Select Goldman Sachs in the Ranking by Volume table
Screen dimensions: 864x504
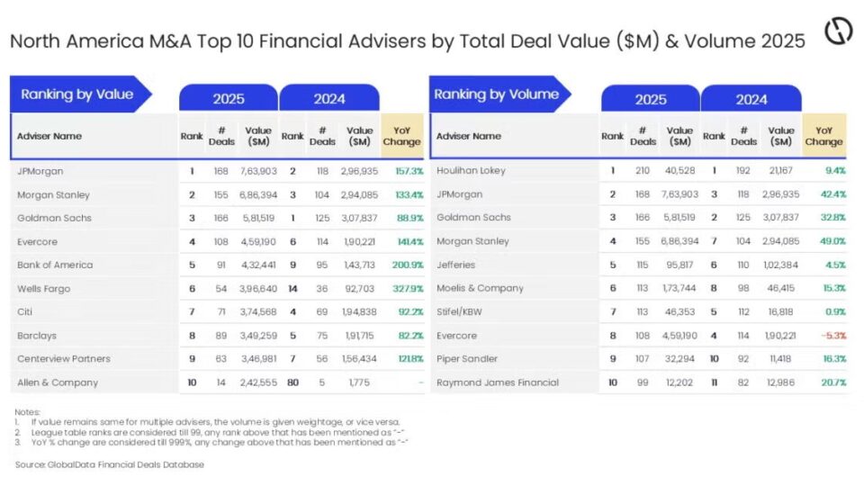tap(473, 218)
